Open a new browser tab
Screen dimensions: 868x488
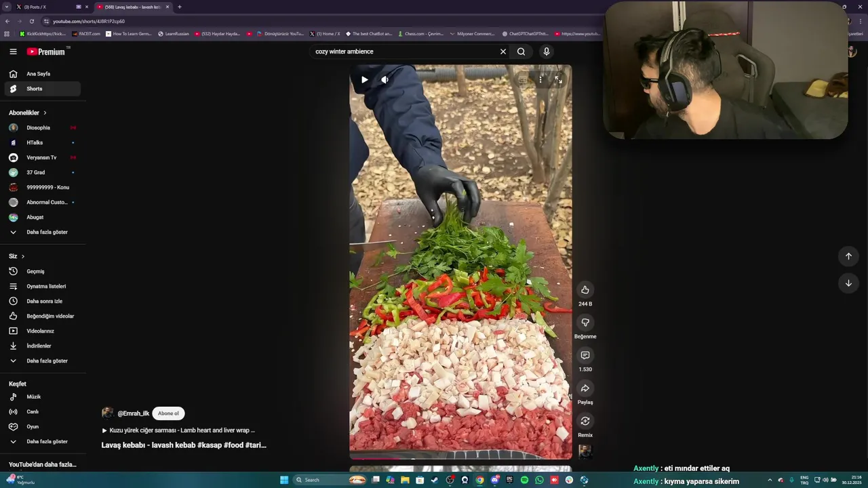(180, 7)
